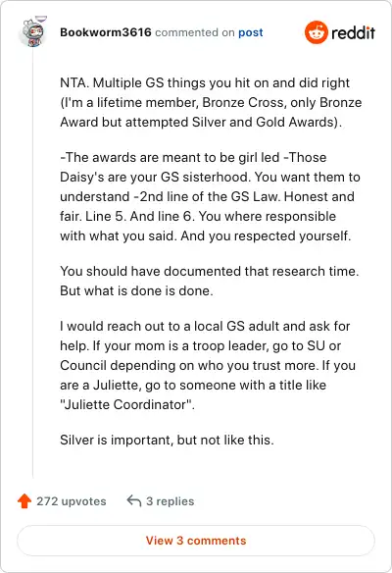Click the line "You should have documented that research time"
Viewport: 392px width, 573px height.
[x=210, y=271]
